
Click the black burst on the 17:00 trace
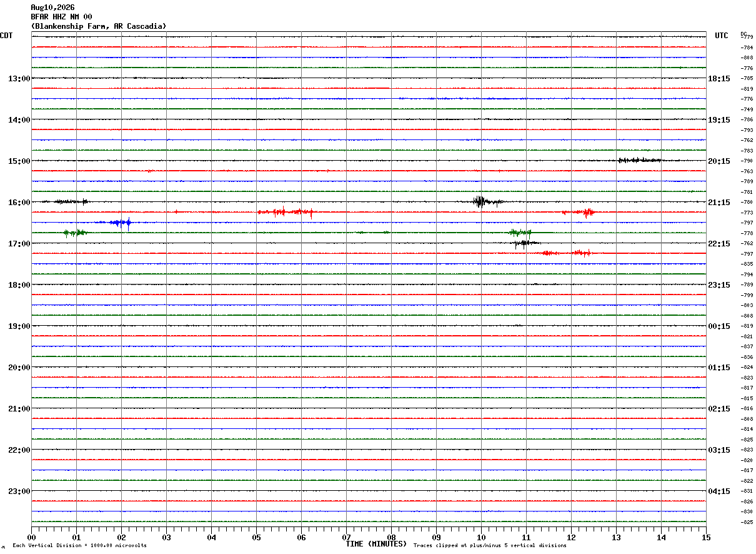525,243
